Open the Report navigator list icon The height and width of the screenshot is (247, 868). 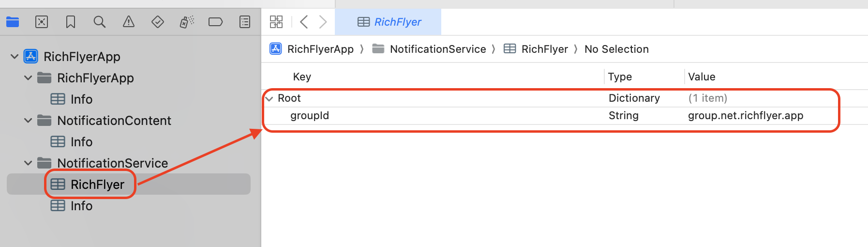pyautogui.click(x=245, y=22)
